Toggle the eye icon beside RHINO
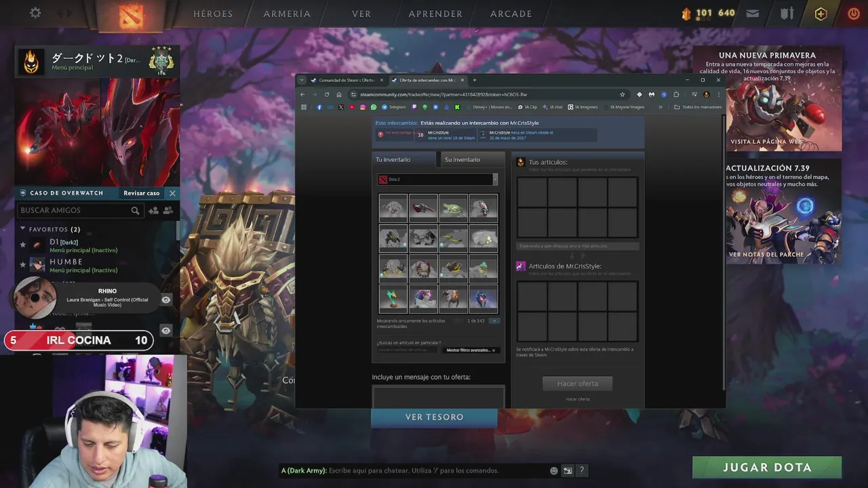This screenshot has width=868, height=488. coord(166,300)
